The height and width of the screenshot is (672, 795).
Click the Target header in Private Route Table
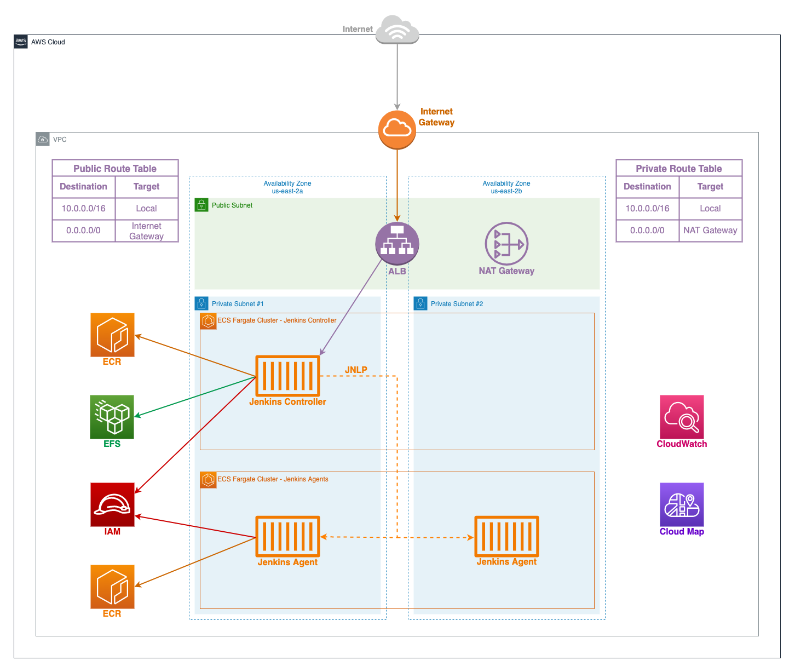[710, 186]
